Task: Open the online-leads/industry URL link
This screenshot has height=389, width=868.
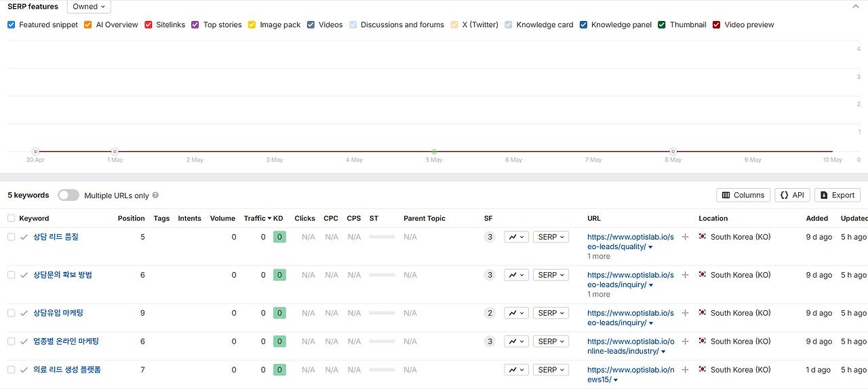Action: coord(631,346)
